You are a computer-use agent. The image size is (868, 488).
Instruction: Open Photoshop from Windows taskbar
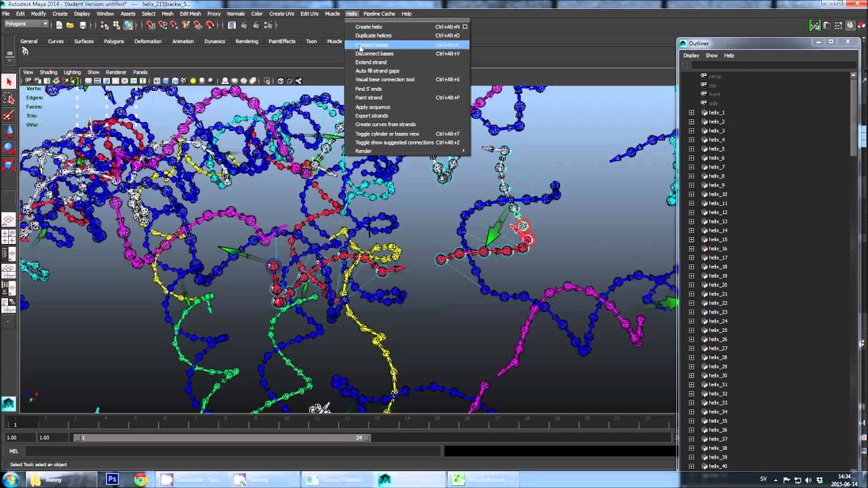113,479
